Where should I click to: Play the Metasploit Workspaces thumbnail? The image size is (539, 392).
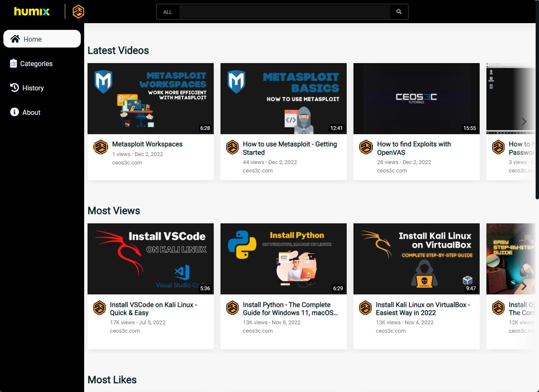151,98
